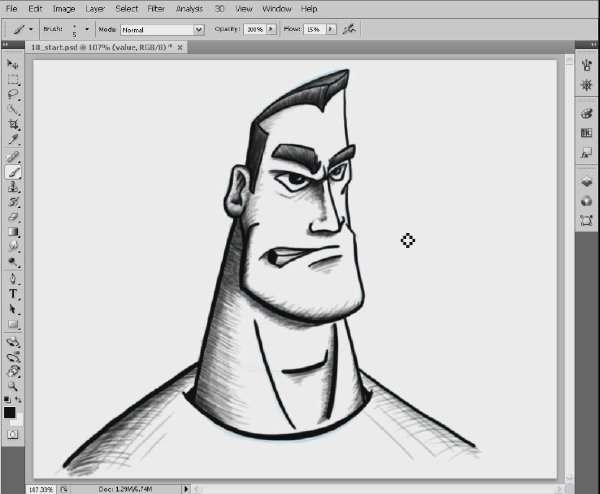Open the 3D menu
This screenshot has width=600, height=494.
tap(219, 8)
